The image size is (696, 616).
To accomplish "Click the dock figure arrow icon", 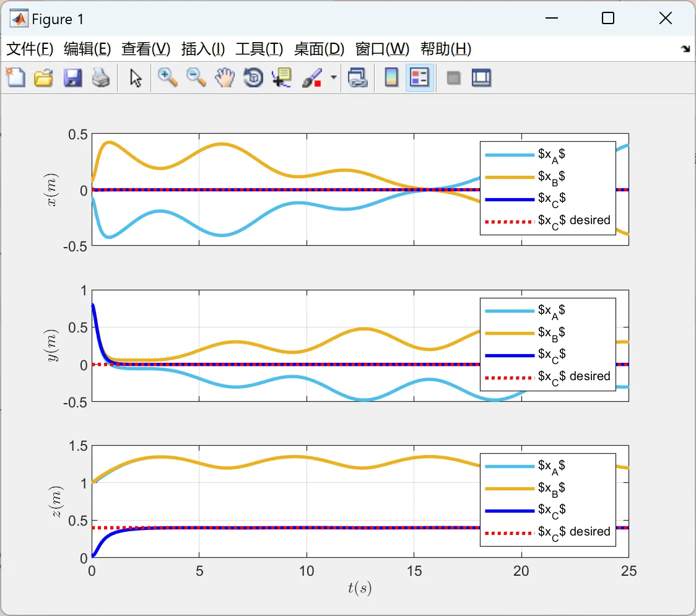I will [x=686, y=49].
